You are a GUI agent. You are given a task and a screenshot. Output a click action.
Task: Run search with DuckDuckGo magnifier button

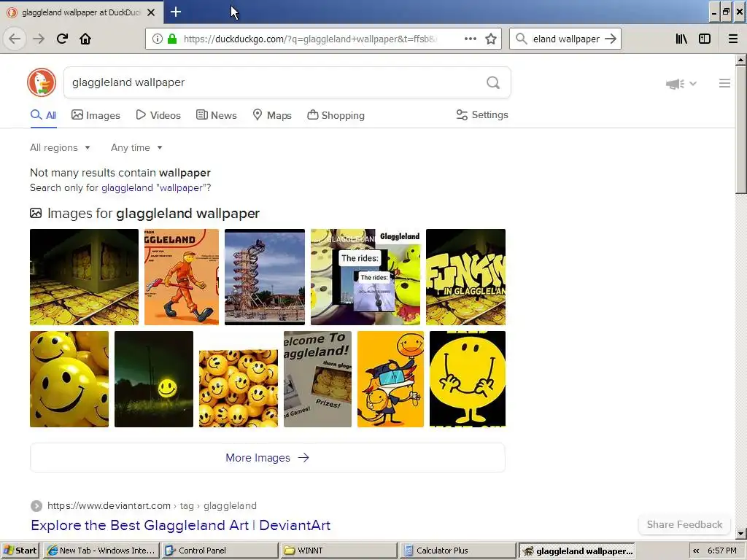(493, 83)
